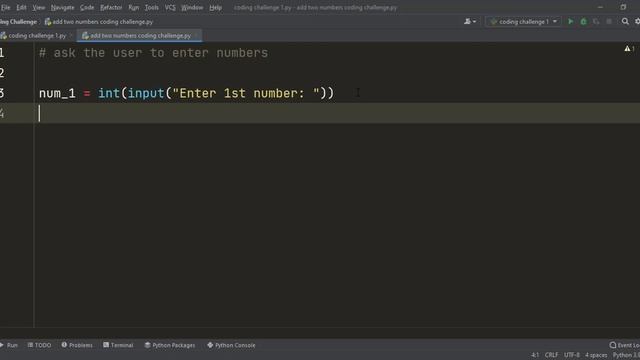Open the user account icon
The image size is (640, 360).
click(470, 22)
